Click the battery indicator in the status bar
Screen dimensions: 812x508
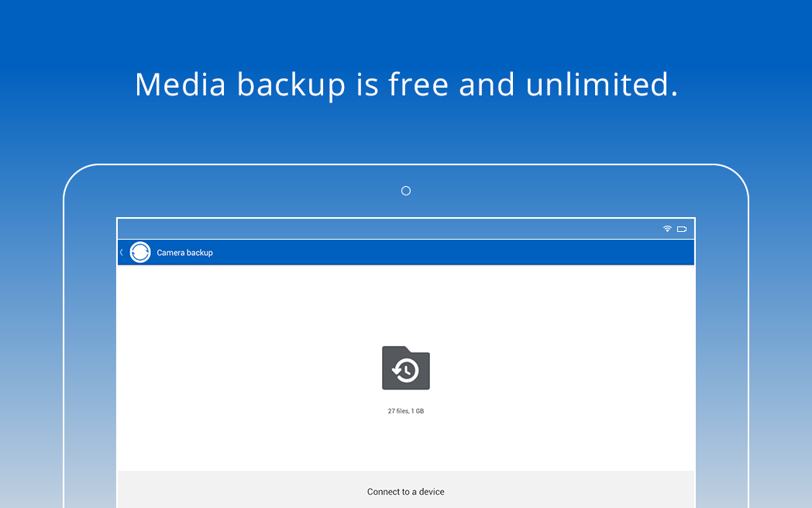pos(682,229)
